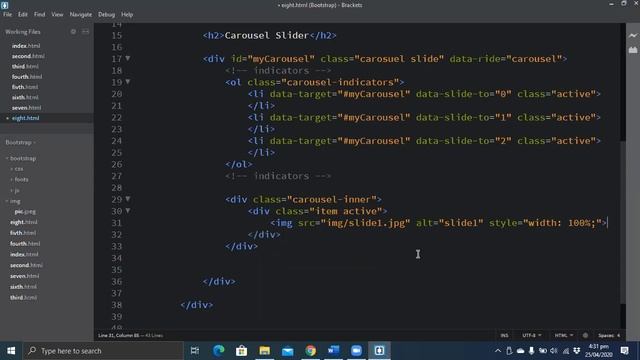The height and width of the screenshot is (360, 640).
Task: Collapse code fold at line 19
Action: click(x=128, y=82)
